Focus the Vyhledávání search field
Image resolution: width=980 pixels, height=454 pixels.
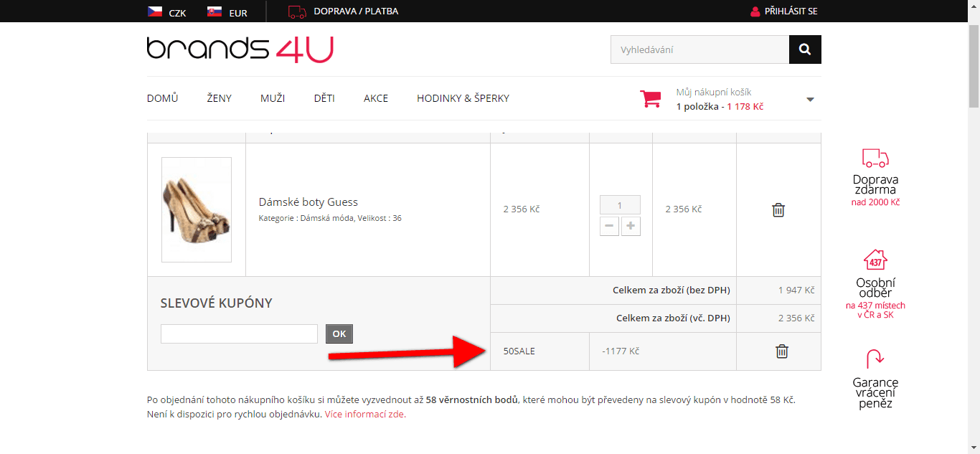[700, 49]
